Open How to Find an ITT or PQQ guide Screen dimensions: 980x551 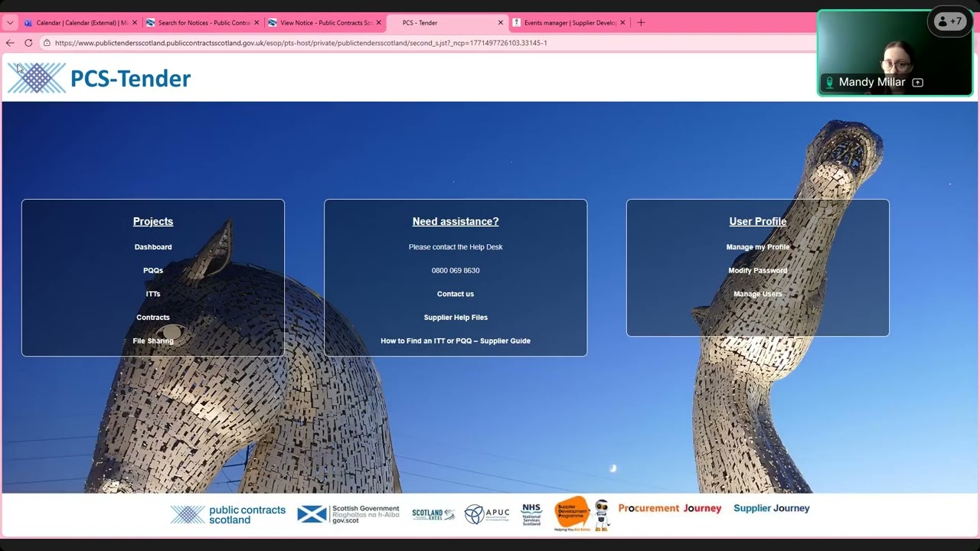(x=456, y=341)
